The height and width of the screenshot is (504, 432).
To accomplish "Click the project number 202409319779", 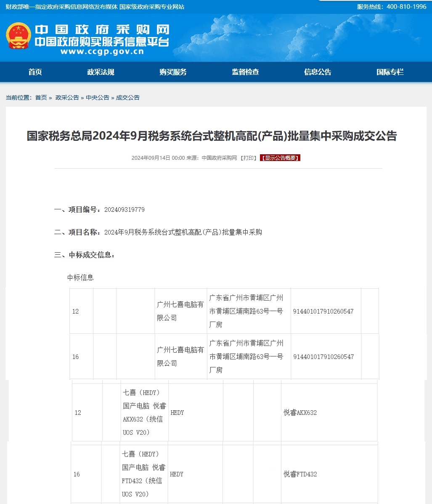I will coord(125,210).
